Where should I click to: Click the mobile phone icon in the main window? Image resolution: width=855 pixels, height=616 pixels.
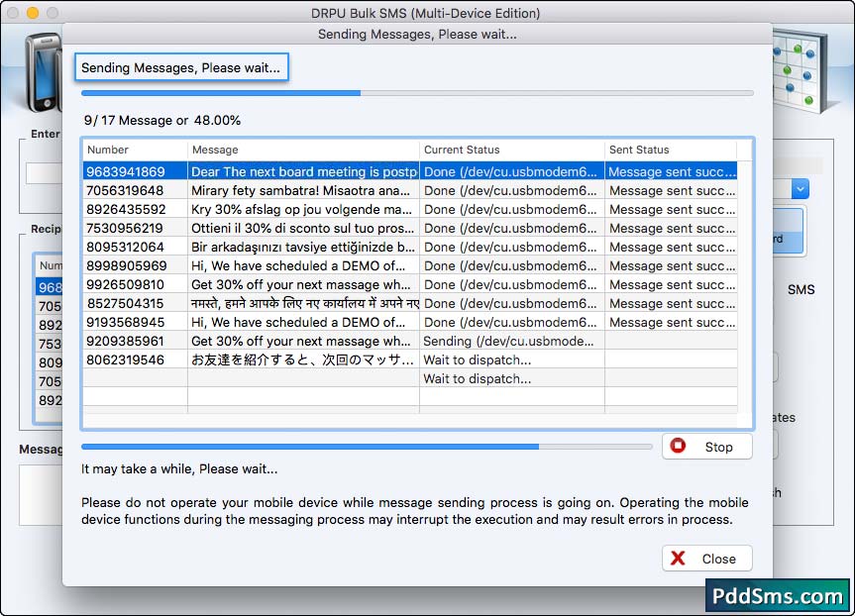[44, 71]
